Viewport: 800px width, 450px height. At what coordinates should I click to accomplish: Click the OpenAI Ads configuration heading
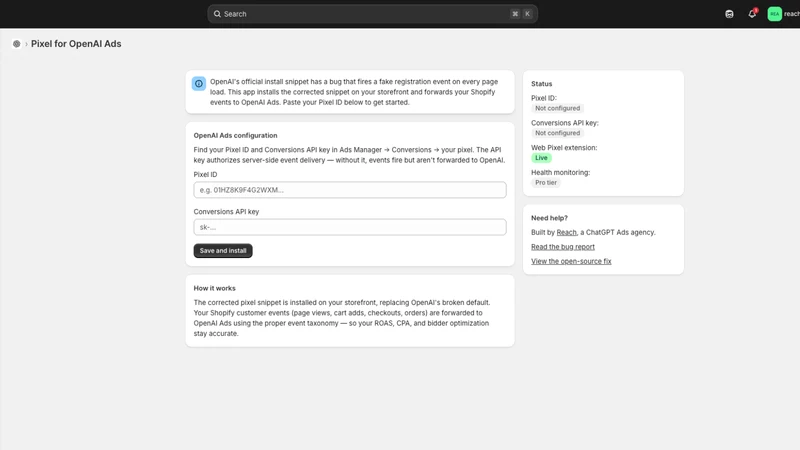(235, 135)
